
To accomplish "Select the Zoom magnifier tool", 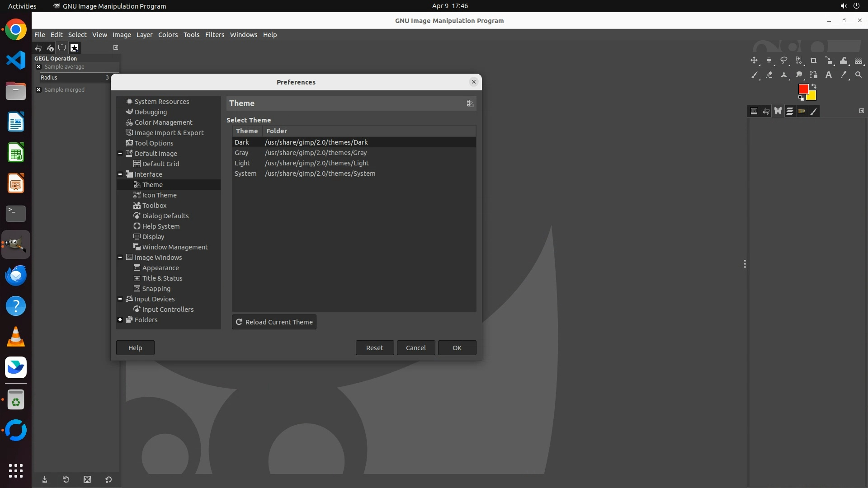I will point(859,75).
